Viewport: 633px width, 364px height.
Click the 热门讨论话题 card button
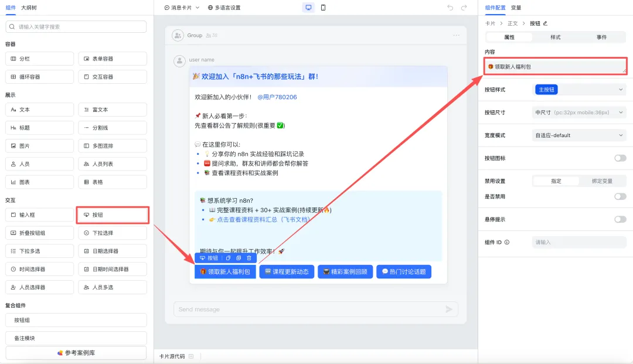[404, 271]
